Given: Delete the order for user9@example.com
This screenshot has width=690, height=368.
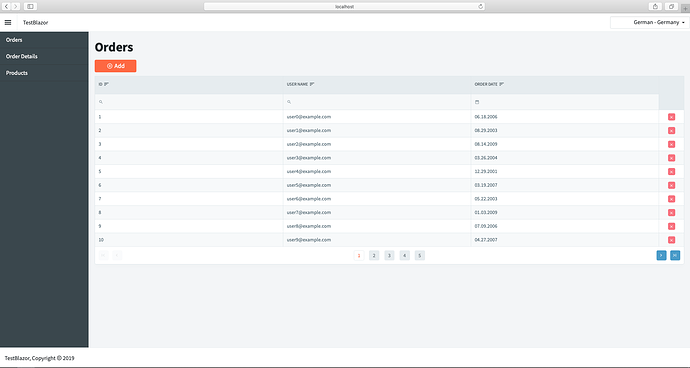Looking at the screenshot, I should pyautogui.click(x=671, y=240).
